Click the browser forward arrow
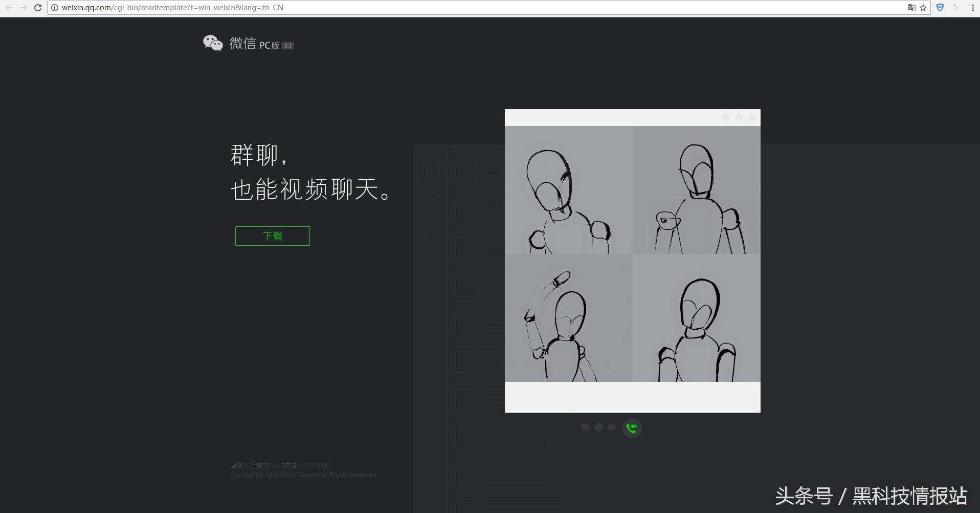Viewport: 980px width, 513px height. pos(23,8)
